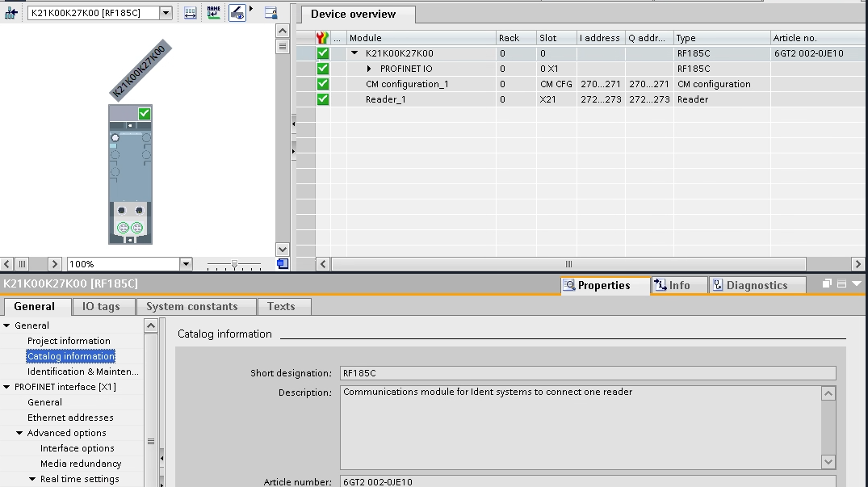868x487 pixels.
Task: Click the green status check for Reader_1 row
Action: (x=323, y=99)
